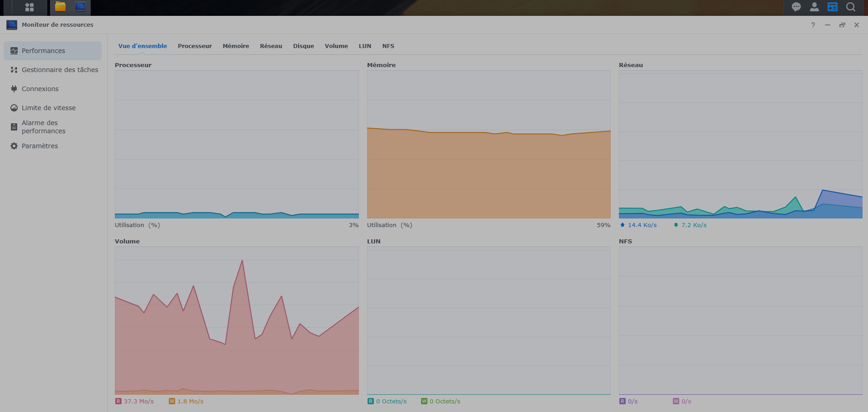Open the notifications chat bubble icon

click(796, 7)
